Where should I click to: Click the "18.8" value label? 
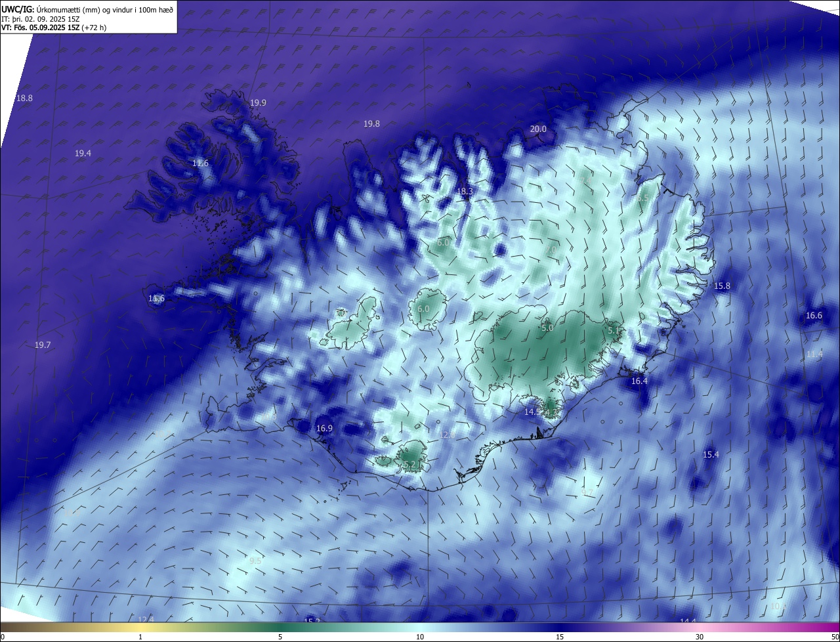tap(24, 98)
